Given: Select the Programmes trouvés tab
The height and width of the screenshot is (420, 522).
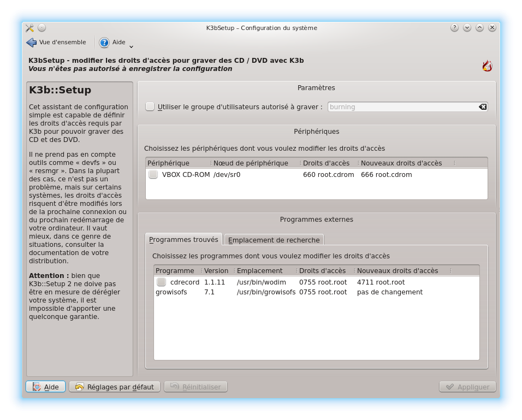Looking at the screenshot, I should 183,240.
